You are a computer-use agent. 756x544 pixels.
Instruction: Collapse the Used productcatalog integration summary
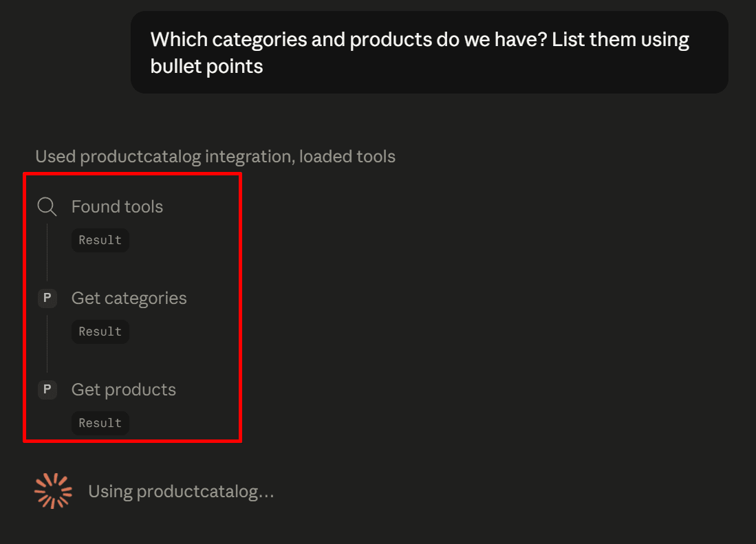(x=215, y=157)
